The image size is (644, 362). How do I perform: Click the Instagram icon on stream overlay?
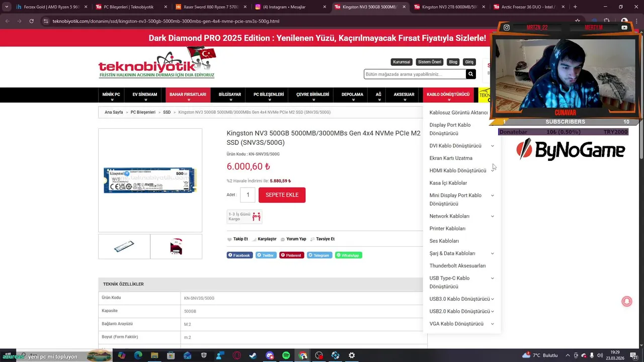[507, 28]
